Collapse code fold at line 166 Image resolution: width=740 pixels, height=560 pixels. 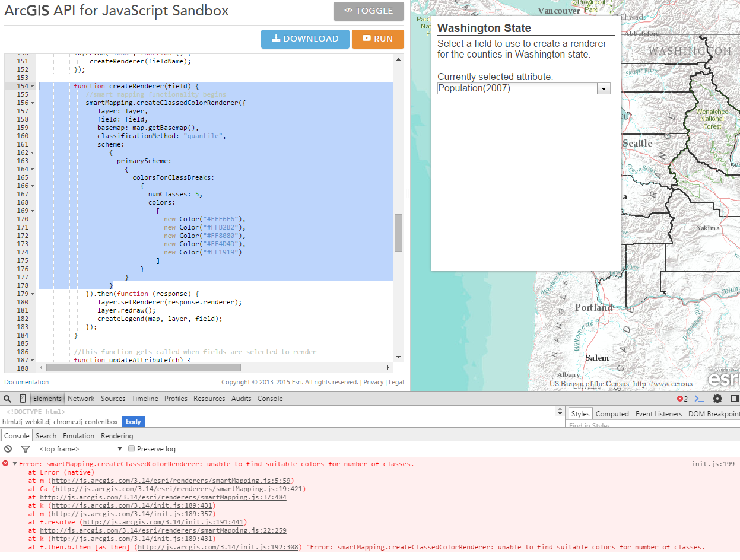tap(32, 186)
